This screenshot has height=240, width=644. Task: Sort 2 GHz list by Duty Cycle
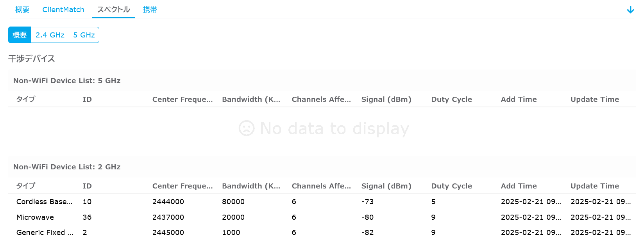pos(451,186)
